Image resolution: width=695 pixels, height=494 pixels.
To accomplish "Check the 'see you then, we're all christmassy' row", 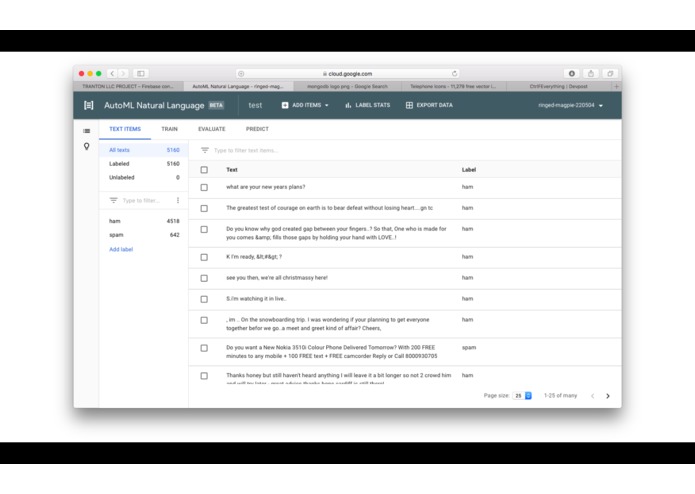I will coord(204,278).
